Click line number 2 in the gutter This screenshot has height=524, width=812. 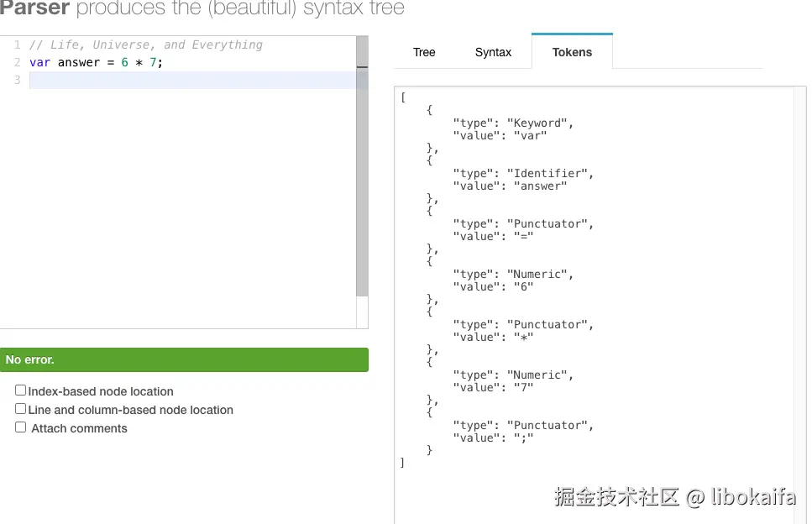coord(17,63)
